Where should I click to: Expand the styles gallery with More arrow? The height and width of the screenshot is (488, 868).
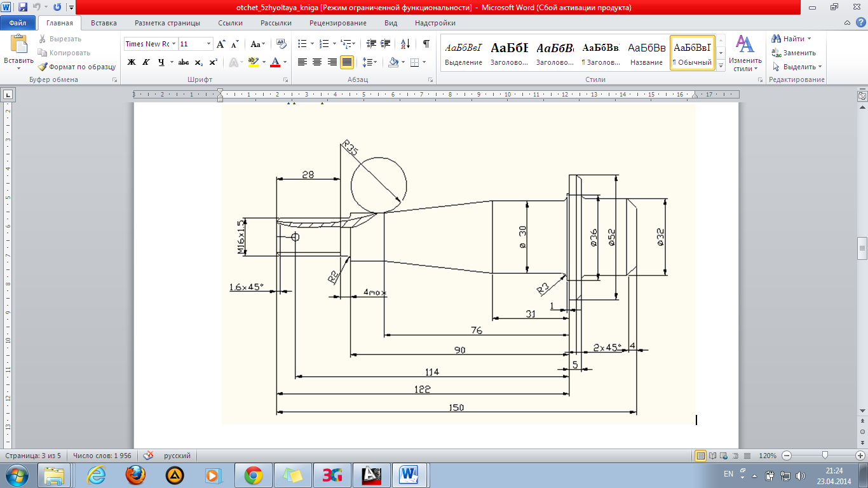721,65
